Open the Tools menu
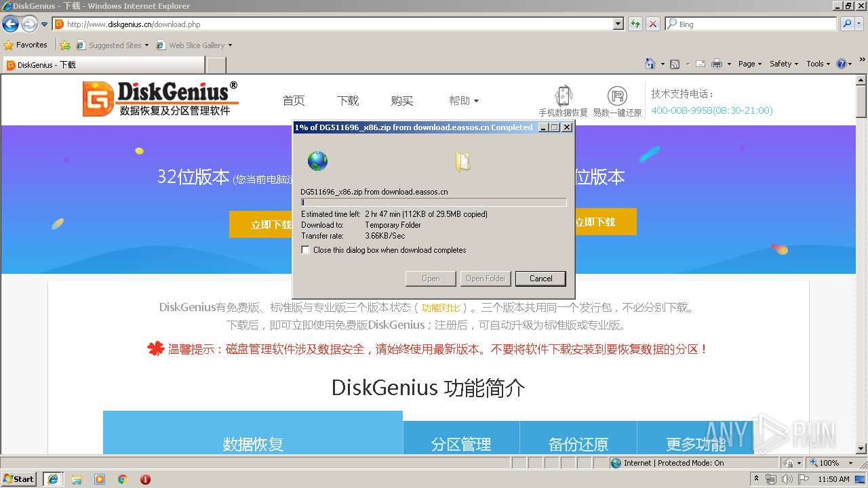868x488 pixels. tap(818, 64)
